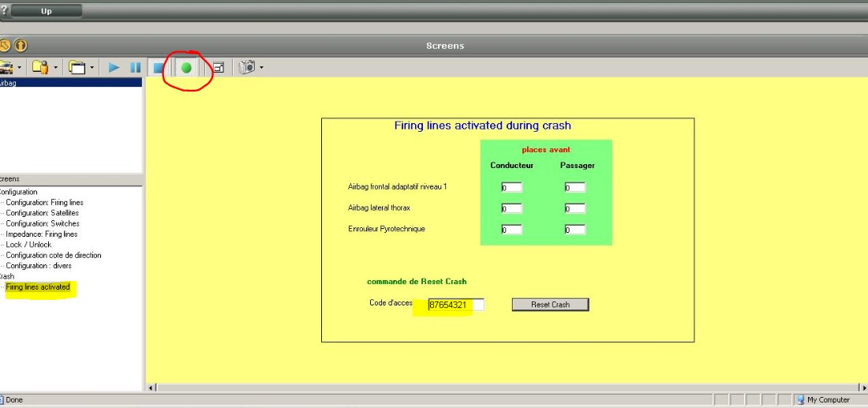The height and width of the screenshot is (408, 868).
Task: Click the camera snapshot icon
Action: click(247, 68)
